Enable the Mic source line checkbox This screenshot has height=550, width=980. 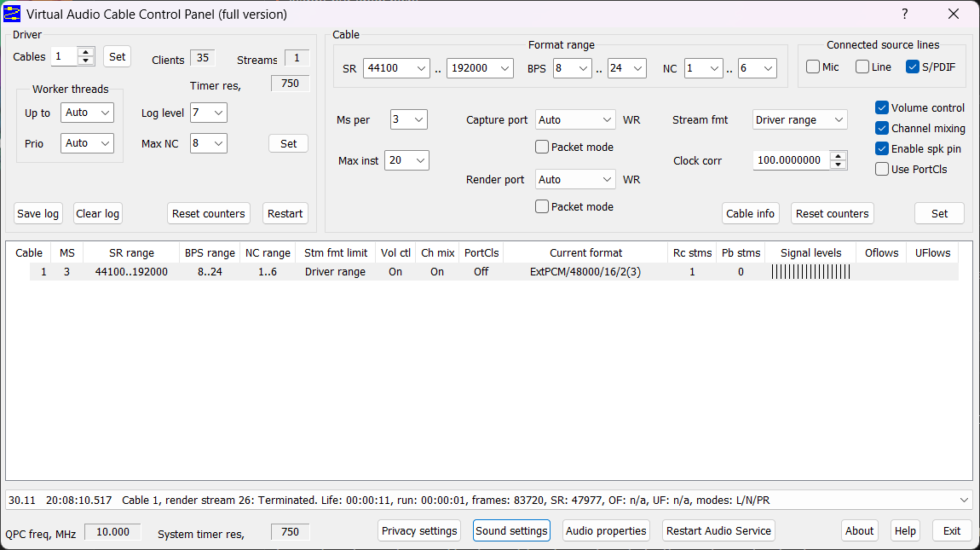812,67
